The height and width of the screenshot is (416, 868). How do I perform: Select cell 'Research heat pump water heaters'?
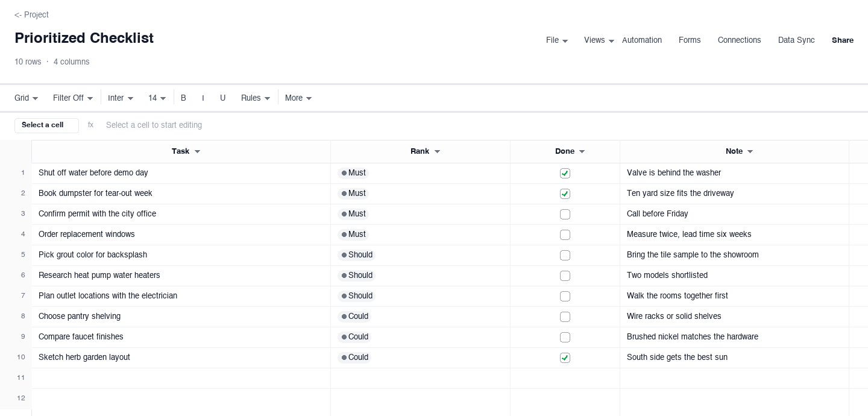181,276
